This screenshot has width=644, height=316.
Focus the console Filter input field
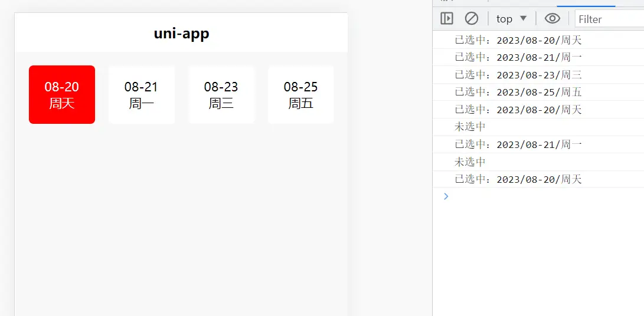[x=610, y=19]
